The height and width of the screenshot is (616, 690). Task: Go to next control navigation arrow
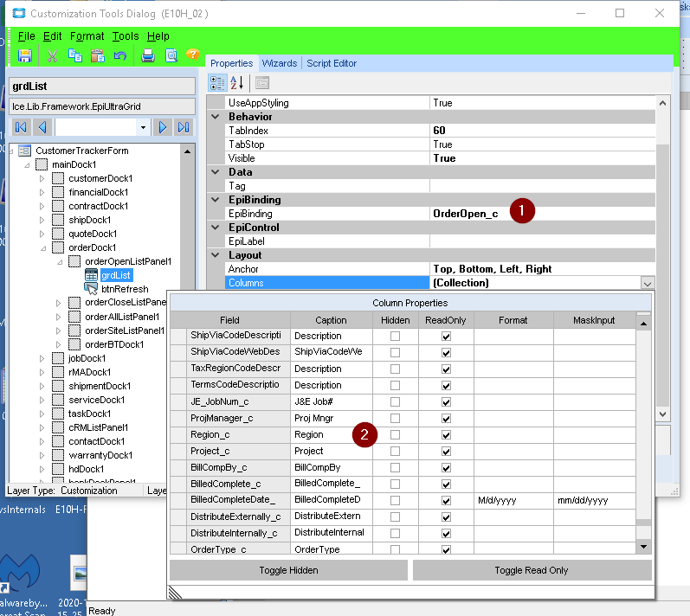click(163, 127)
